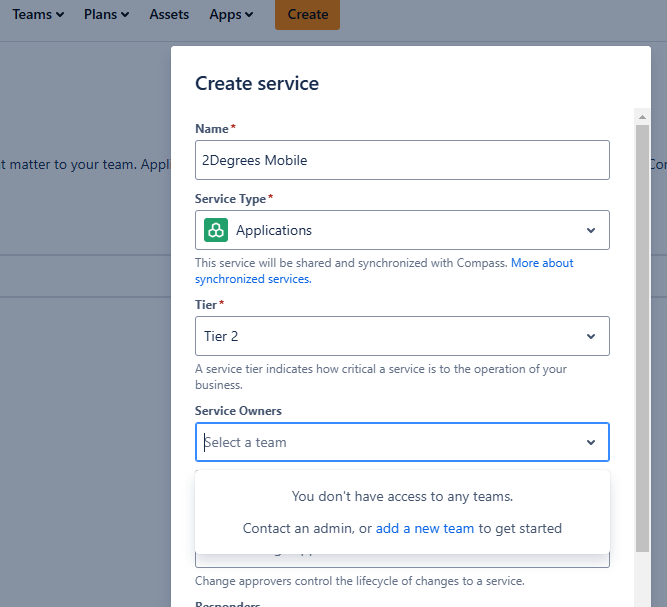Image resolution: width=667 pixels, height=607 pixels.
Task: Click the Change approvers description text
Action: pos(359,581)
